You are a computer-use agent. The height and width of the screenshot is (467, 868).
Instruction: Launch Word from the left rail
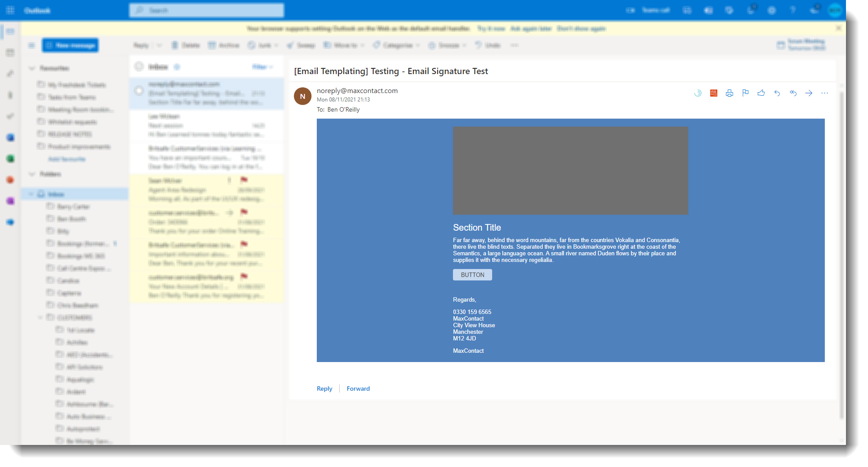point(11,138)
